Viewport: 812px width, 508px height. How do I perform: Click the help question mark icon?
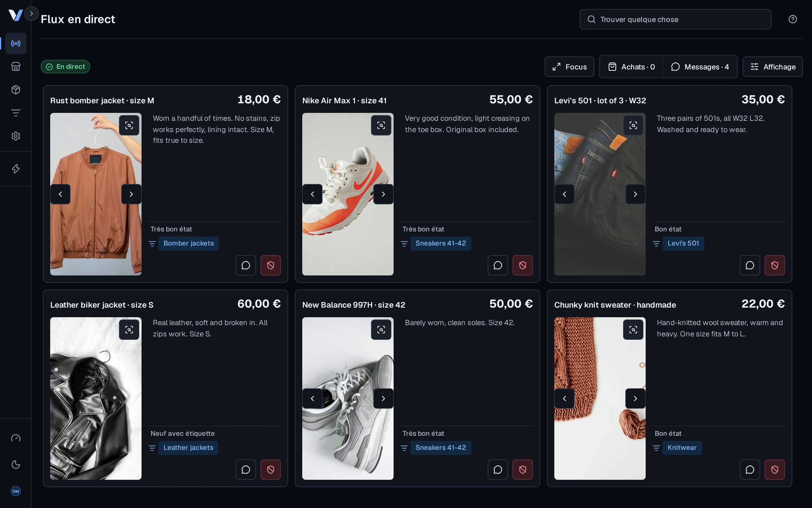coord(793,19)
